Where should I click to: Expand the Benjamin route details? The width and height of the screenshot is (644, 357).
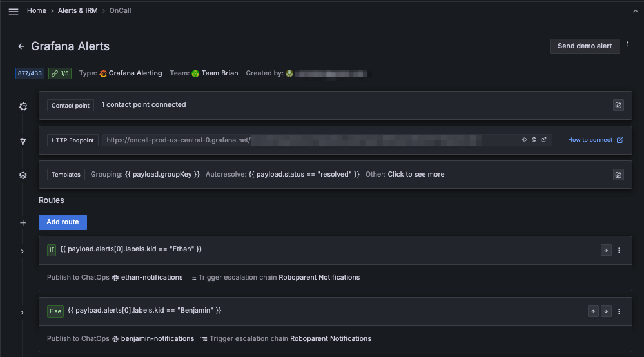click(23, 313)
